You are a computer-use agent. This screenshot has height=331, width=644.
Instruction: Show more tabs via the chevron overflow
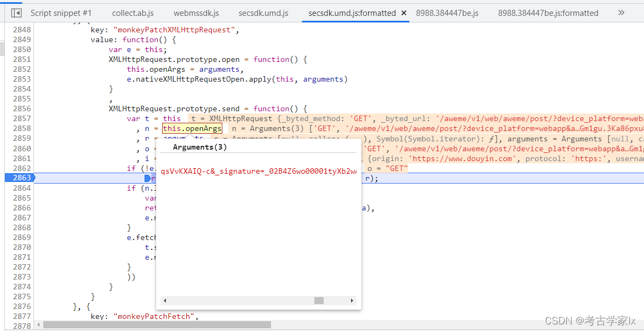click(x=621, y=13)
